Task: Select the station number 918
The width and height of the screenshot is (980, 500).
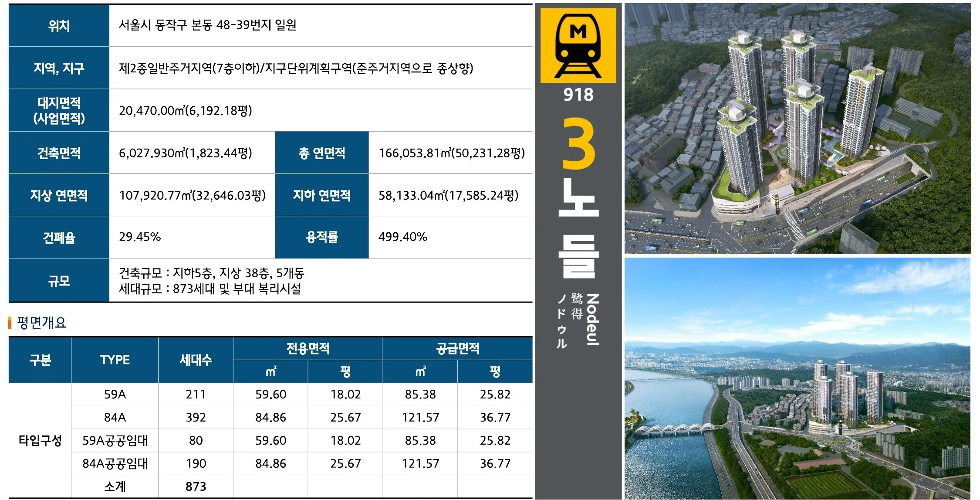Action: tap(578, 95)
